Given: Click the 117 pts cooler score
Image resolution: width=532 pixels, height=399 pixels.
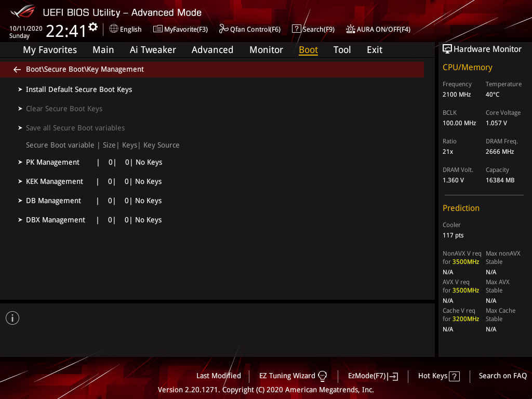Looking at the screenshot, I should click(453, 235).
